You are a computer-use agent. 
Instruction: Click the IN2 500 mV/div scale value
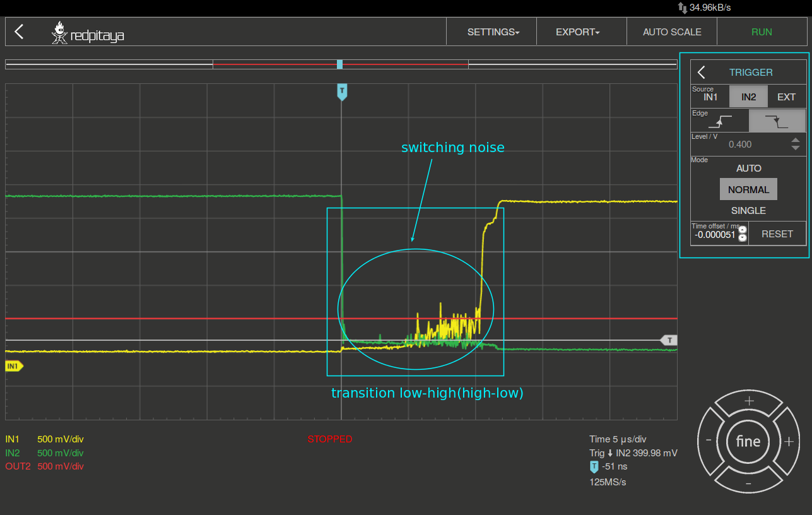[61, 453]
